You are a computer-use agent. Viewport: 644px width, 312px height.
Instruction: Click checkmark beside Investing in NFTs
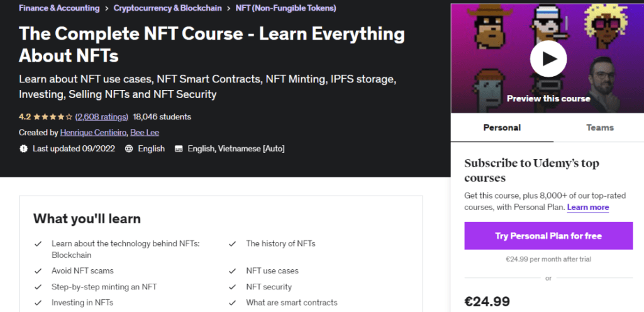coord(38,303)
